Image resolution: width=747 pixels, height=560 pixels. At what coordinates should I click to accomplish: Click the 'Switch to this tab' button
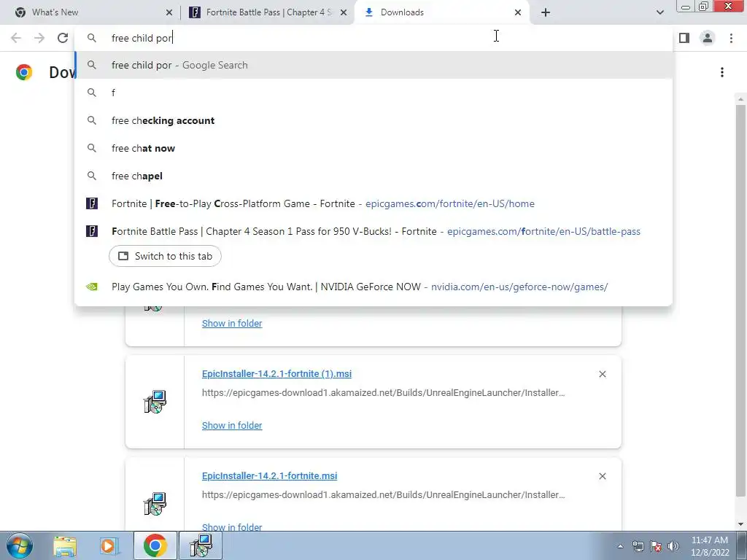[x=165, y=256]
